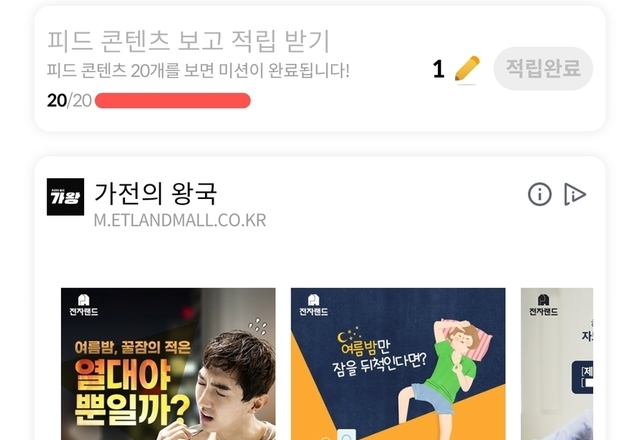Open the M.ETLANDMALL.CO.KR link
Image resolution: width=640 pixels, height=440 pixels.
180,220
